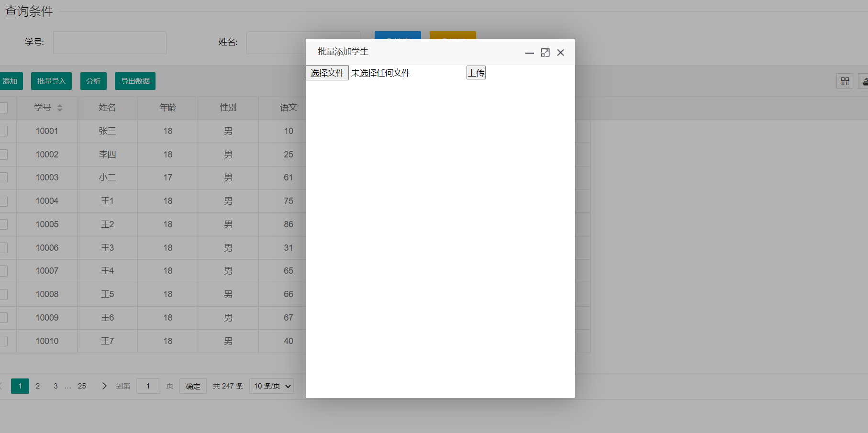Click the print/export icon at the top right

click(x=864, y=81)
